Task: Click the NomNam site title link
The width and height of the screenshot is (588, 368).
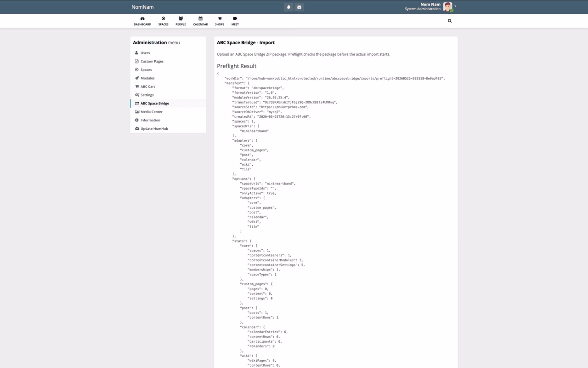Action: coord(142,7)
